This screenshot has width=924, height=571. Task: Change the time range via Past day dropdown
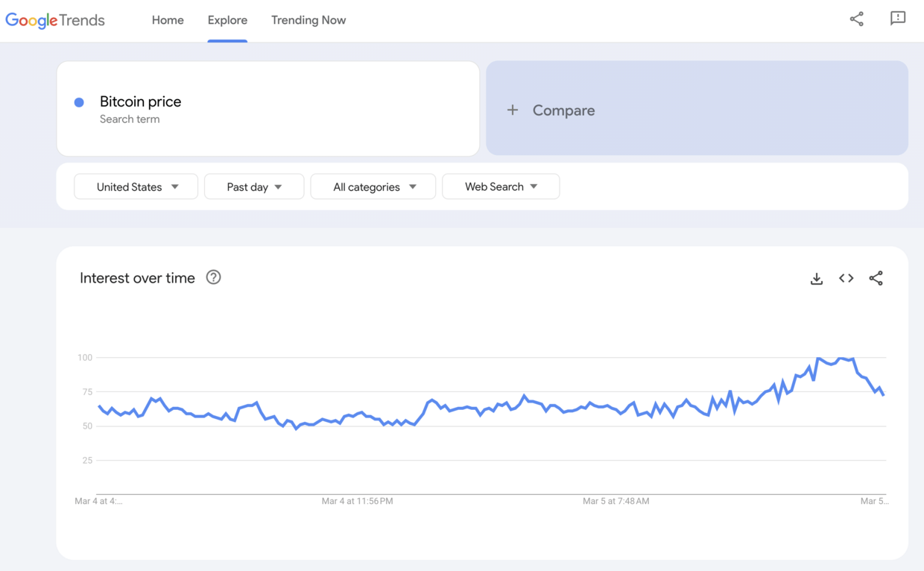tap(254, 186)
